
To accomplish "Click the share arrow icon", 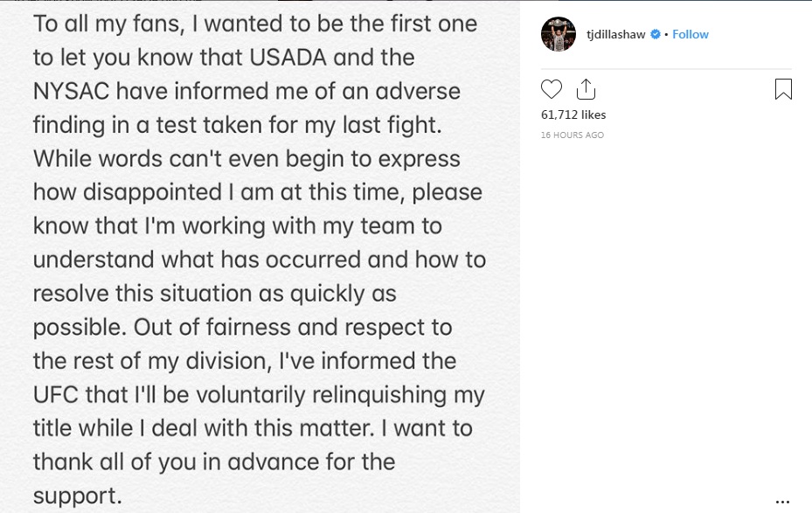I will 586,89.
